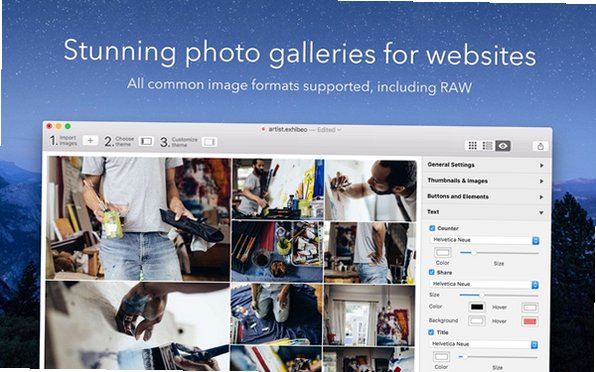Open the Edited title dropdown chevron
This screenshot has height=372, width=596.
click(x=339, y=130)
